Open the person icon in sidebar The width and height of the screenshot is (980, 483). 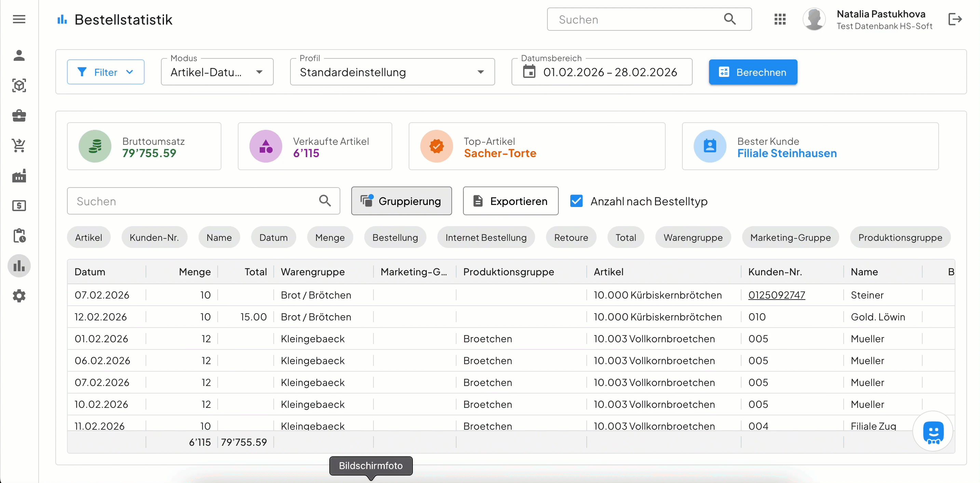19,56
